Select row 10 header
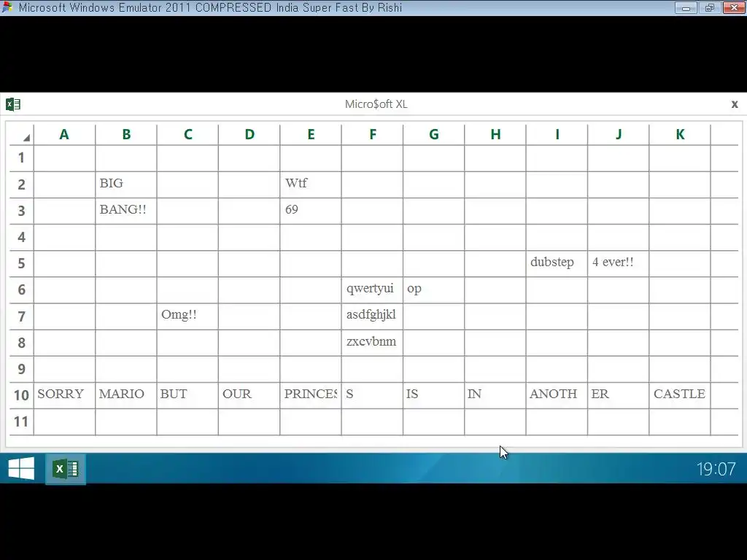The width and height of the screenshot is (747, 560). (x=21, y=396)
